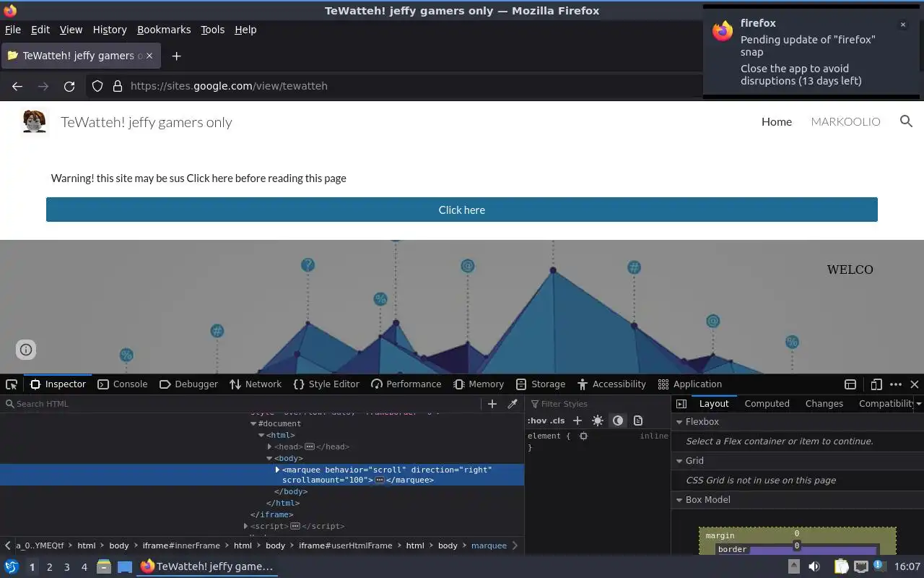
Task: Open the Tools menu
Action: [x=212, y=30]
